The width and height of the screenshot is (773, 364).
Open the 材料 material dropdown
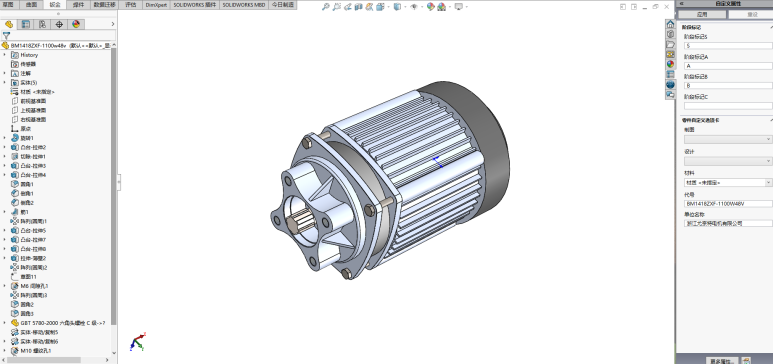point(728,182)
